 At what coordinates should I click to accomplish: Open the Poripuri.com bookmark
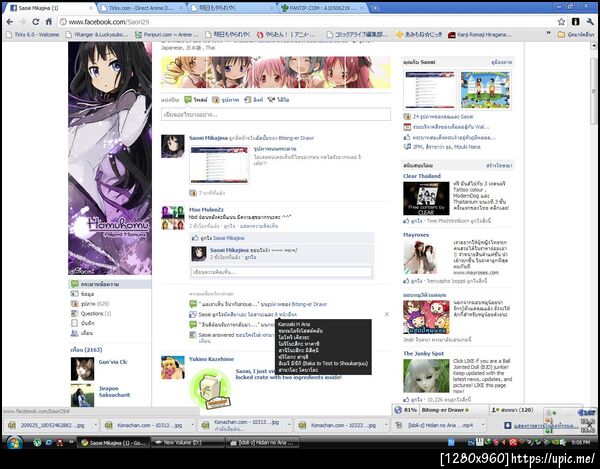167,35
